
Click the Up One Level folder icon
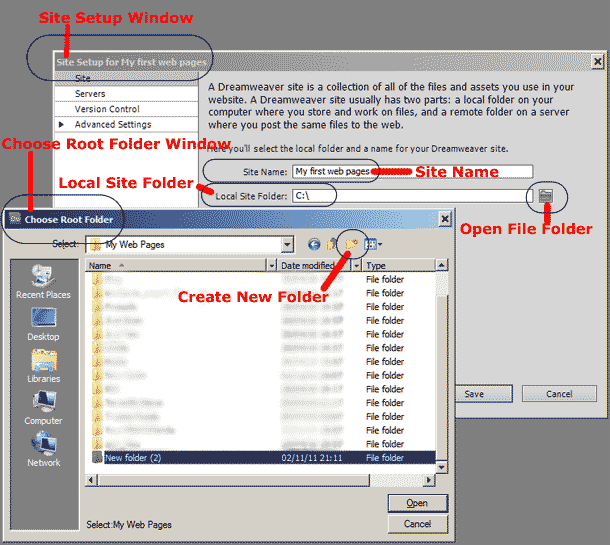(x=332, y=244)
